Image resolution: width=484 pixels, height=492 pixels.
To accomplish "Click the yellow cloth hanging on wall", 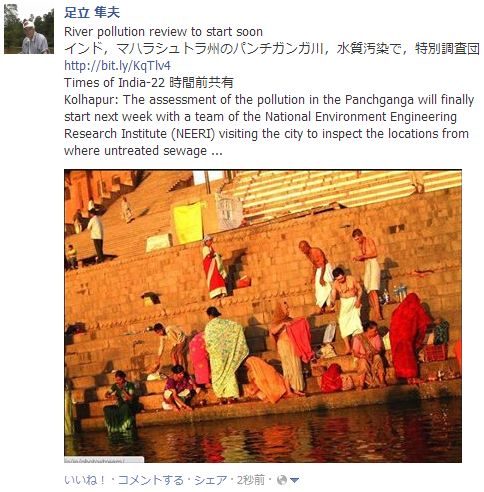I will click(x=188, y=223).
